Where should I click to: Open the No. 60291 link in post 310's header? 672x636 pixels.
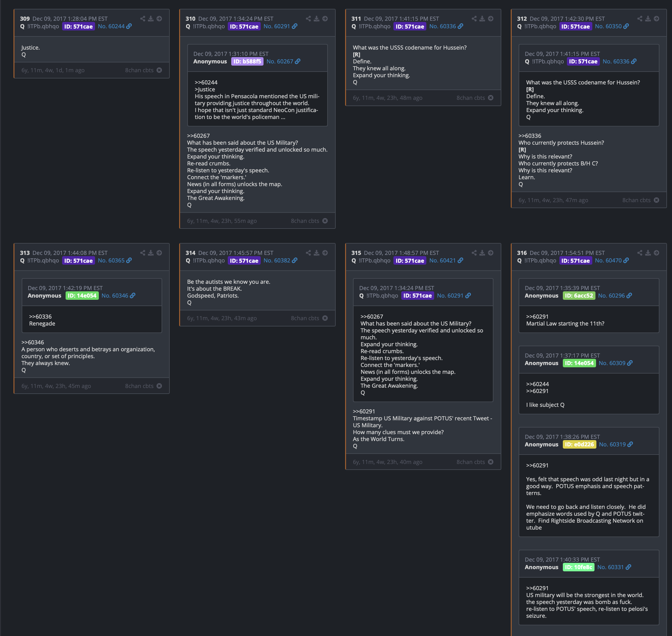[x=280, y=26]
